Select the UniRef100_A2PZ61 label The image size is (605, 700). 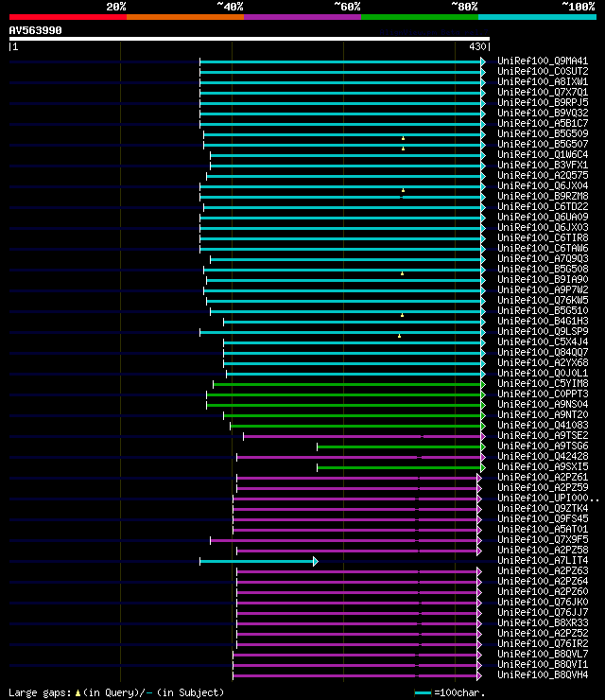click(x=543, y=477)
